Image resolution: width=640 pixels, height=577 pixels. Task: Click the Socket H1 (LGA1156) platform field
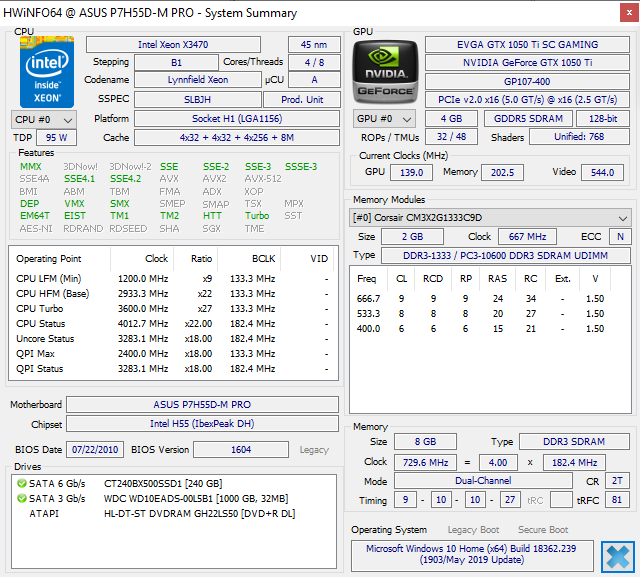pos(237,119)
